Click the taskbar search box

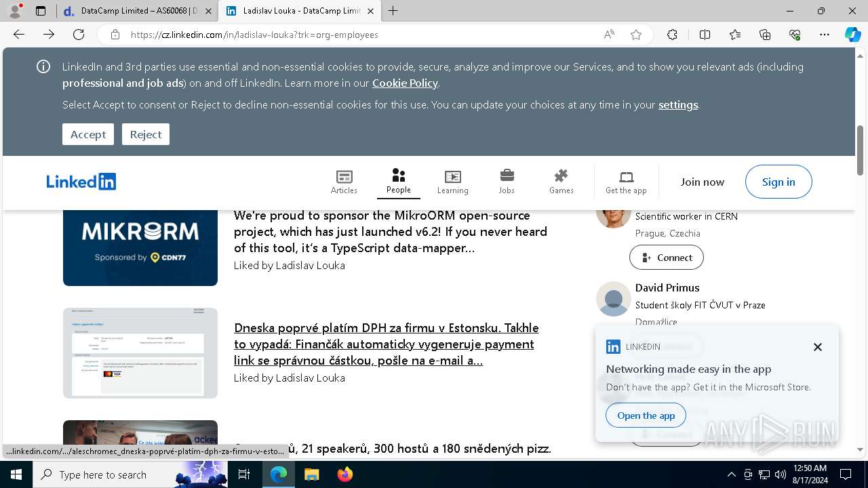pos(129,474)
